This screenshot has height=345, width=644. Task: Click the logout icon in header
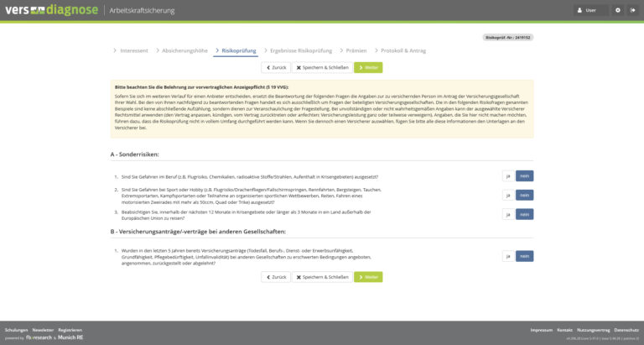(633, 10)
